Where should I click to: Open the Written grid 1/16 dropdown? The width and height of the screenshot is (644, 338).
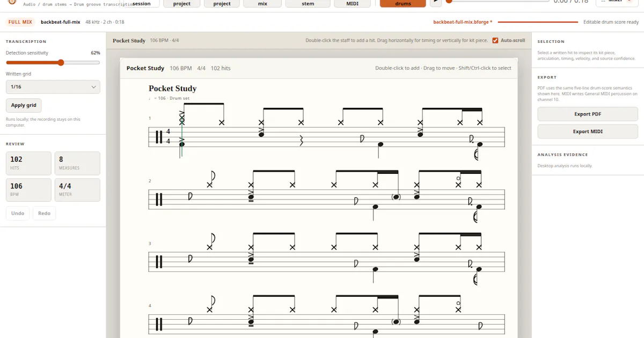pyautogui.click(x=53, y=87)
